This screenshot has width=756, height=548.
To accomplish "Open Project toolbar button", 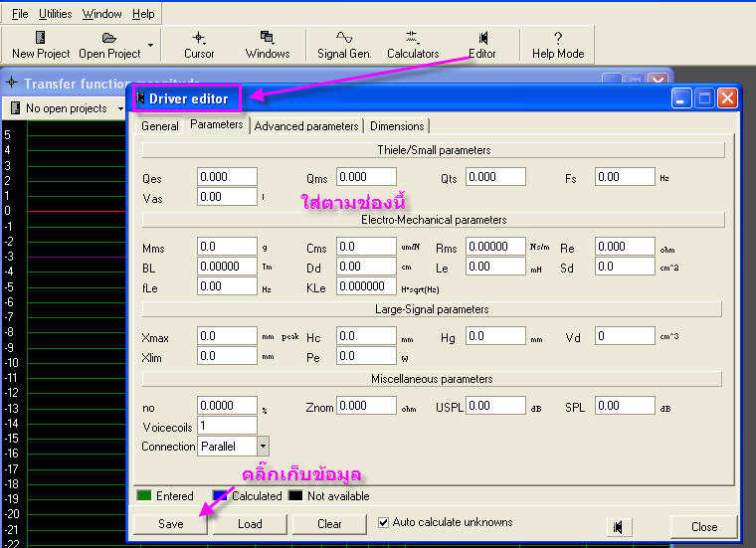I will [109, 45].
